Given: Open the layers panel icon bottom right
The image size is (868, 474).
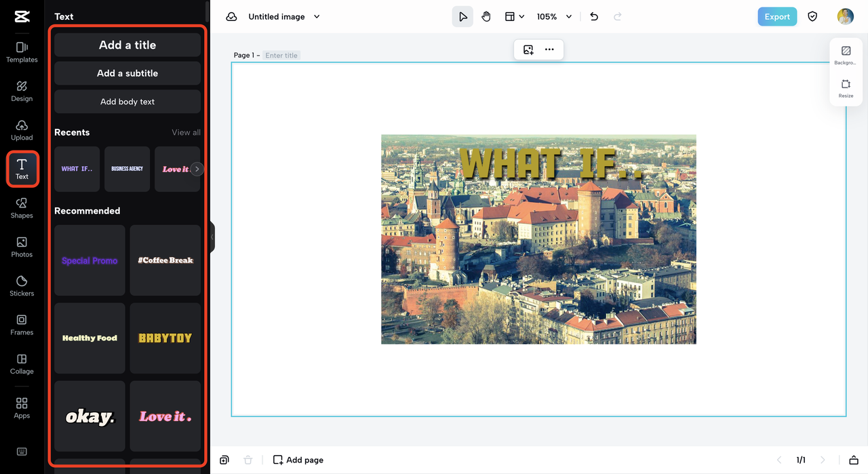Looking at the screenshot, I should point(854,460).
